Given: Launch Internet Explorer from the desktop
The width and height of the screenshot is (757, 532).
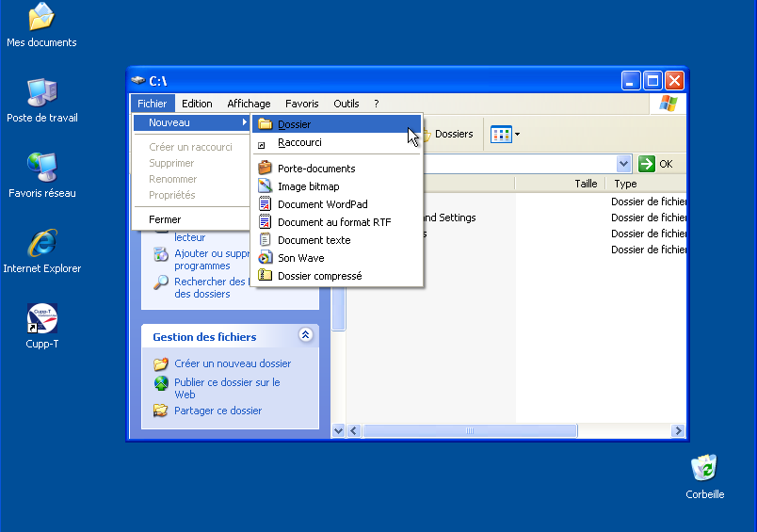Looking at the screenshot, I should [x=41, y=245].
